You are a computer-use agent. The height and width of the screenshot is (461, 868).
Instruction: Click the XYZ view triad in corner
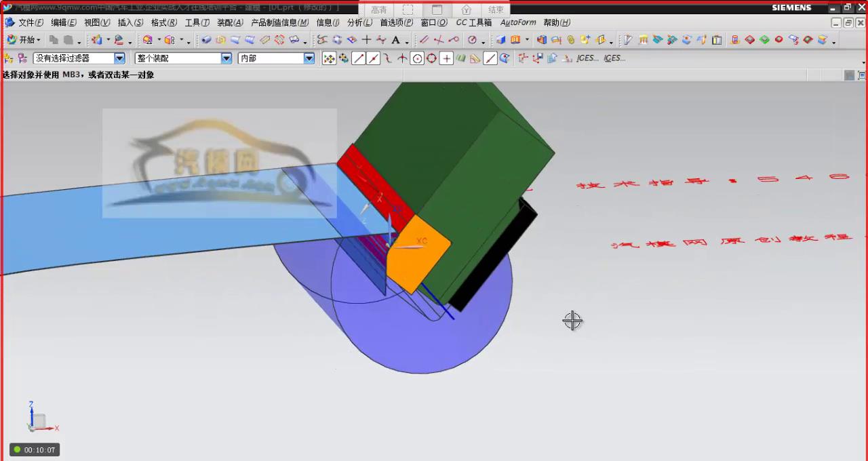pyautogui.click(x=38, y=420)
